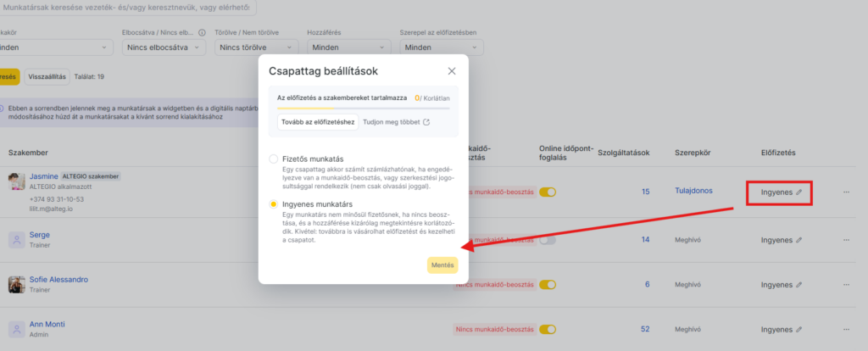The image size is (868, 351).
Task: Click the Mentés button
Action: pyautogui.click(x=442, y=265)
